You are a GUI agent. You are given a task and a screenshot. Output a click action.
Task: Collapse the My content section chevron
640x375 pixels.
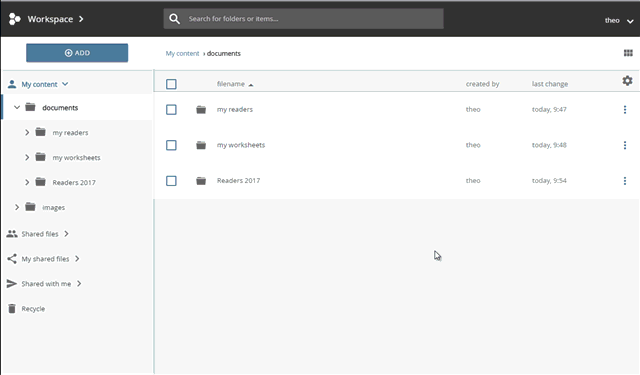[65, 84]
